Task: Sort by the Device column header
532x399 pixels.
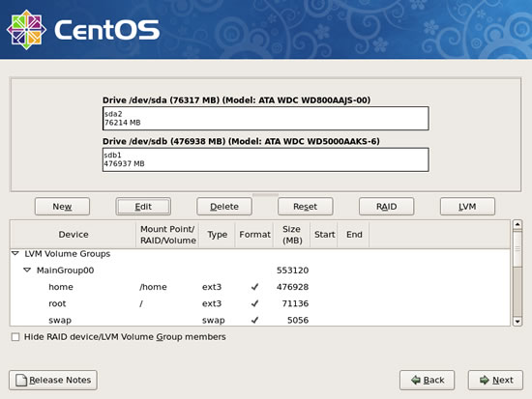Action: (74, 234)
